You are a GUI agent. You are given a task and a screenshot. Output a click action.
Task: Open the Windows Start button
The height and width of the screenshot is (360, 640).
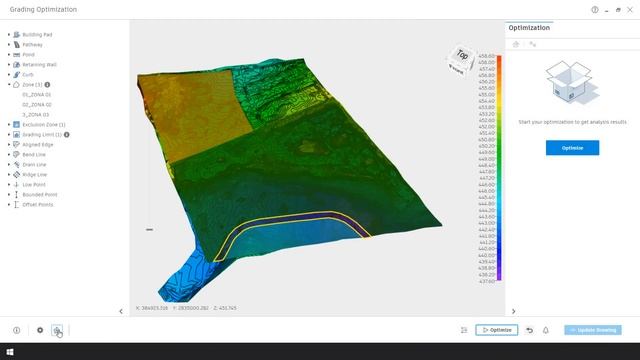10,352
